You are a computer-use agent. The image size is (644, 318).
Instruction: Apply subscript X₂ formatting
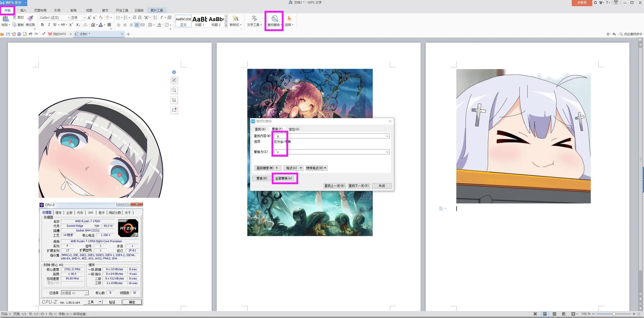(x=78, y=25)
